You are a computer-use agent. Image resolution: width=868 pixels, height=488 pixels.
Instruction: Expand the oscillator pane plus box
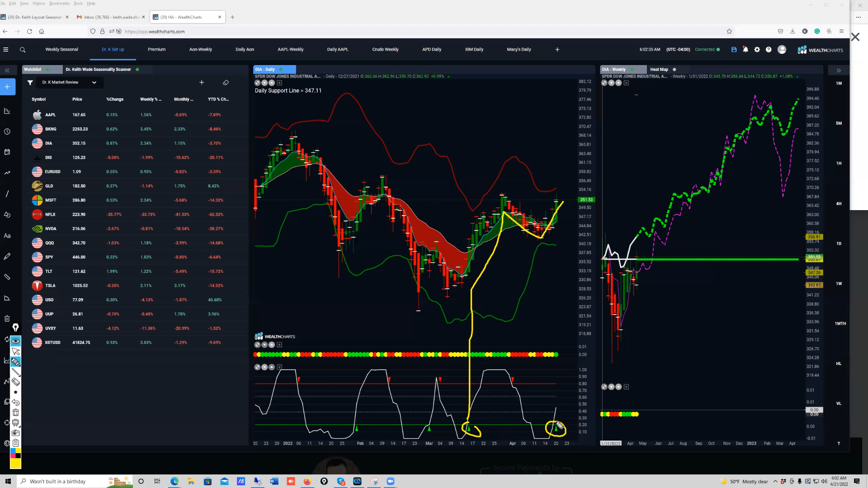click(x=279, y=367)
